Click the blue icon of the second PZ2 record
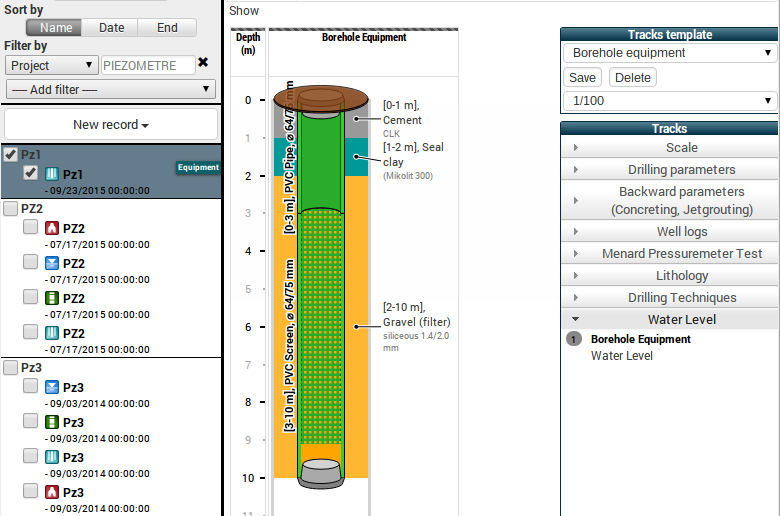This screenshot has height=516, width=780. (53, 264)
